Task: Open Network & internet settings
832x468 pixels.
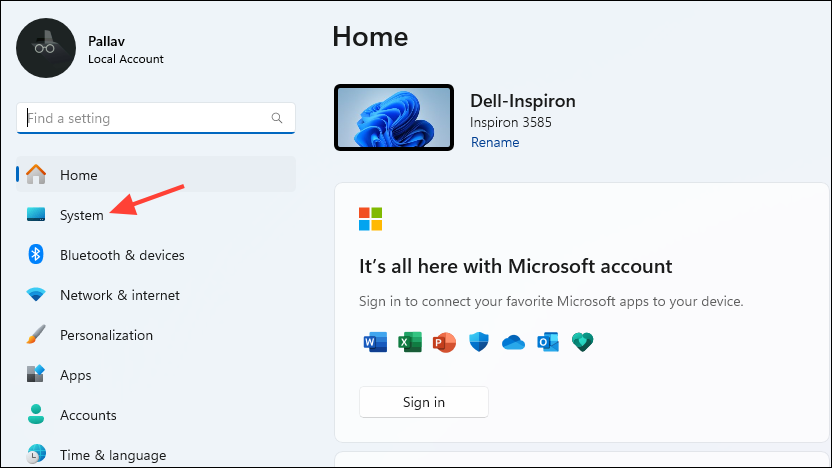Action: [x=156, y=295]
